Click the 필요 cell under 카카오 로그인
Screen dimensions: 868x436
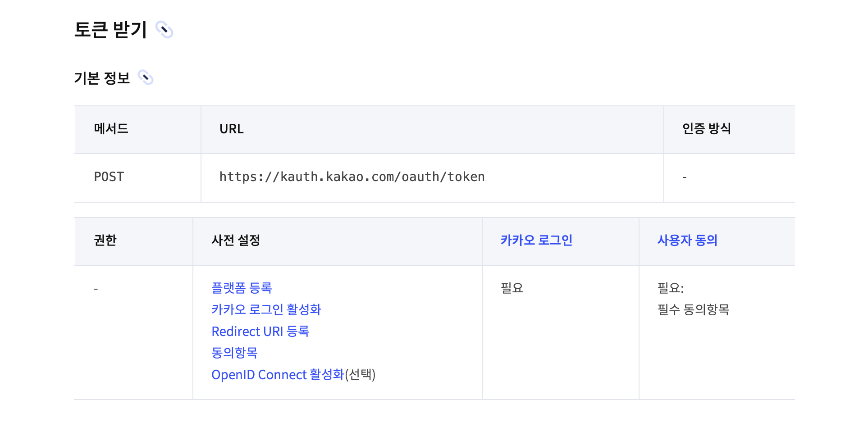(512, 288)
